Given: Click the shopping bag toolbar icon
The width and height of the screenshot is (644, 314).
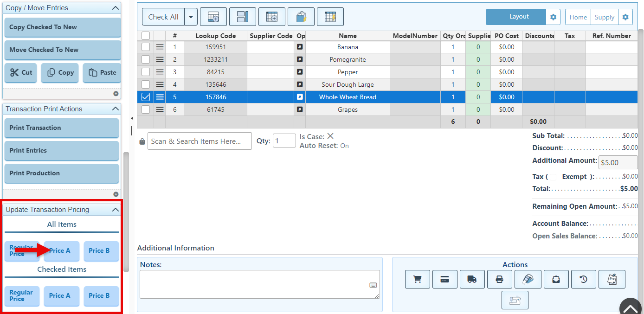Looking at the screenshot, I should pyautogui.click(x=301, y=17).
